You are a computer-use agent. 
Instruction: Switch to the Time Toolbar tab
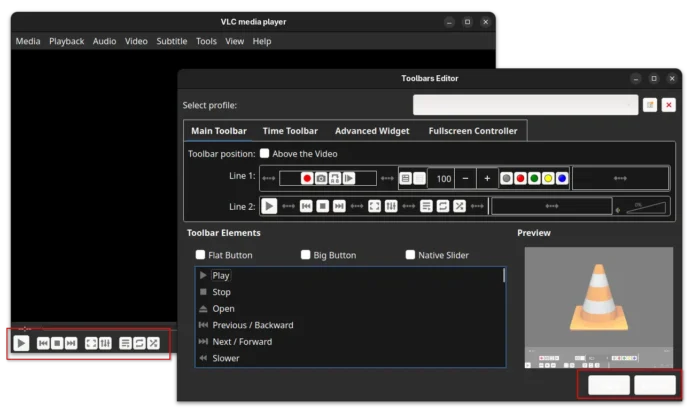[x=290, y=131]
